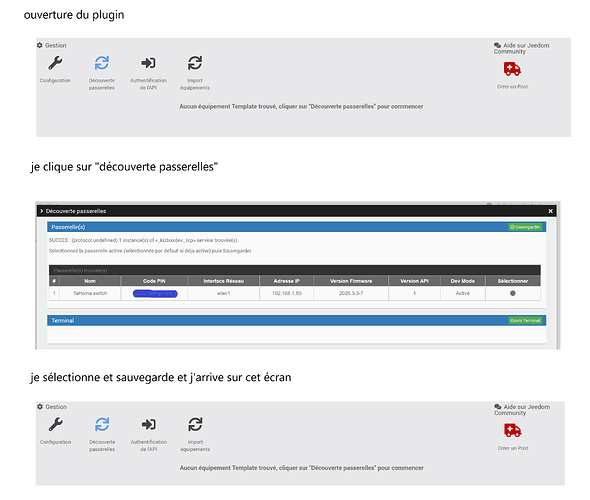Image resolution: width=590 pixels, height=500 pixels.
Task: Click the 192.168.1.85 IP address cell
Action: tap(286, 293)
